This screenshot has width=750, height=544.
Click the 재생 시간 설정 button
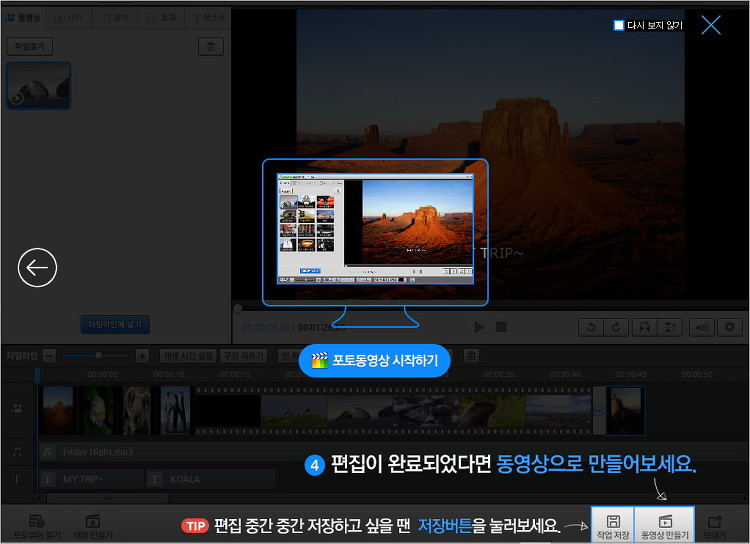pyautogui.click(x=188, y=356)
